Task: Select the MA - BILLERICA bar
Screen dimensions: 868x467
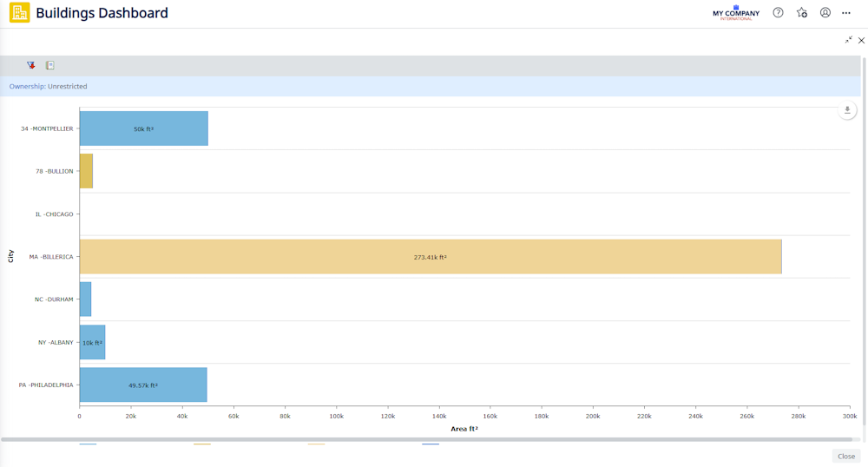Action: tap(431, 257)
